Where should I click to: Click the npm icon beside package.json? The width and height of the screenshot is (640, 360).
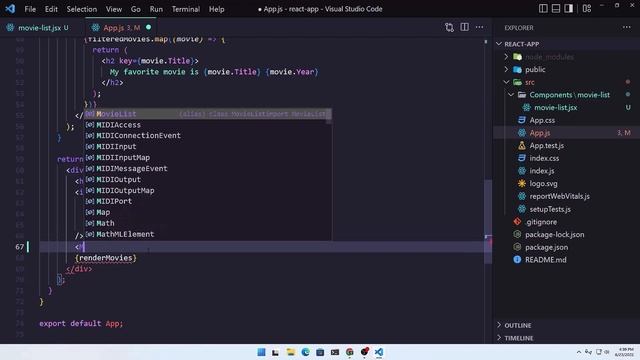click(x=517, y=247)
